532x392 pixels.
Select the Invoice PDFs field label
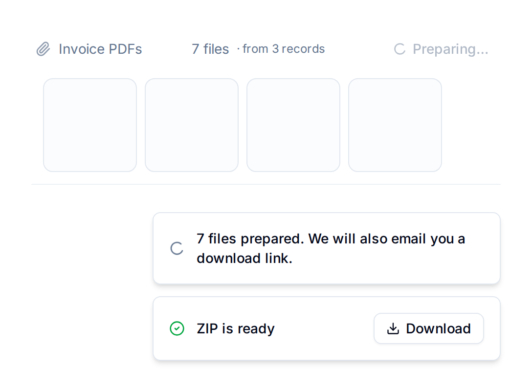coord(100,49)
